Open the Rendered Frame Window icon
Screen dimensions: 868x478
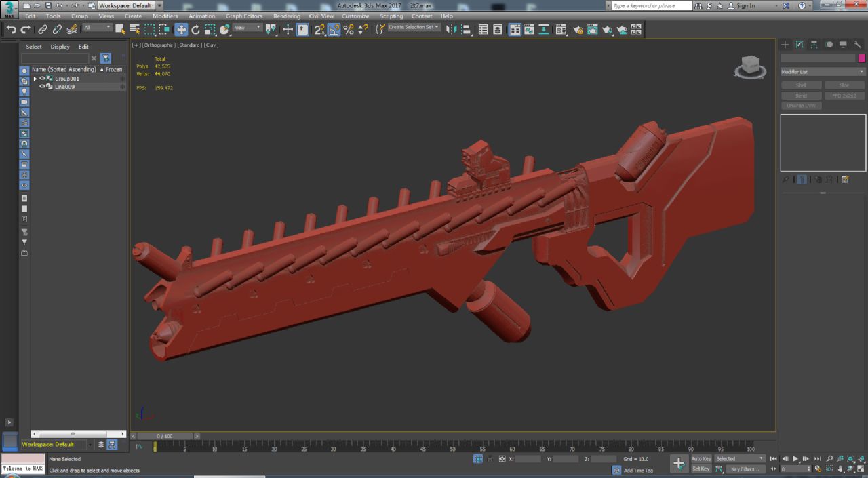pyautogui.click(x=592, y=29)
